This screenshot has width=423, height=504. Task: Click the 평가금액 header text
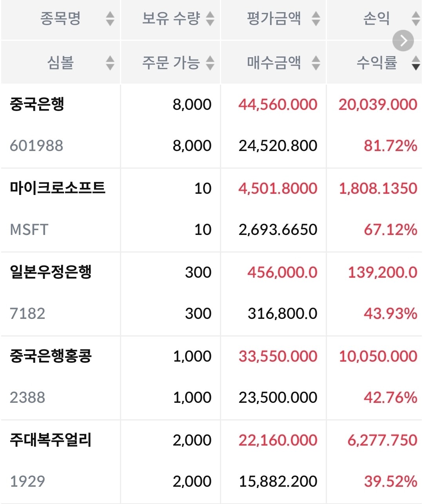[274, 18]
